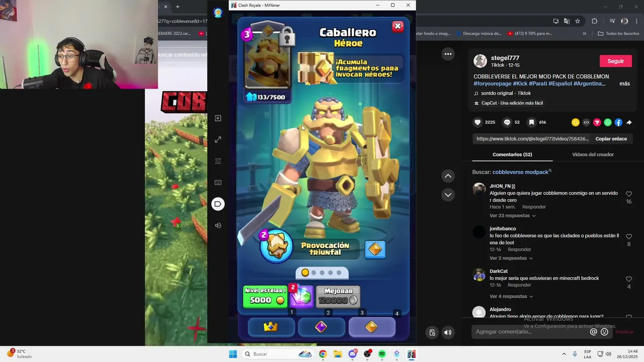This screenshot has width=644, height=362.
Task: Open the TikTok three-dots menu
Action: 448,54
